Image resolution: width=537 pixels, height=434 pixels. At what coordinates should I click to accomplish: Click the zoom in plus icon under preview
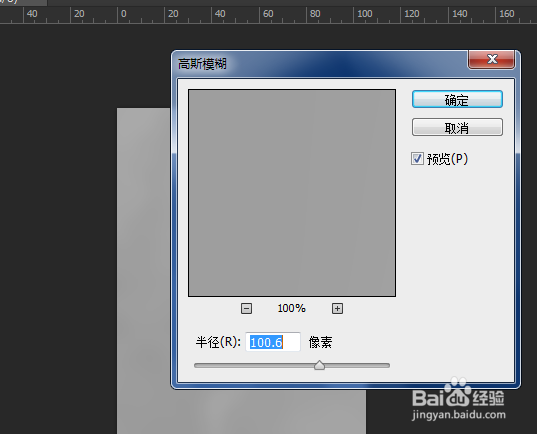pyautogui.click(x=337, y=308)
